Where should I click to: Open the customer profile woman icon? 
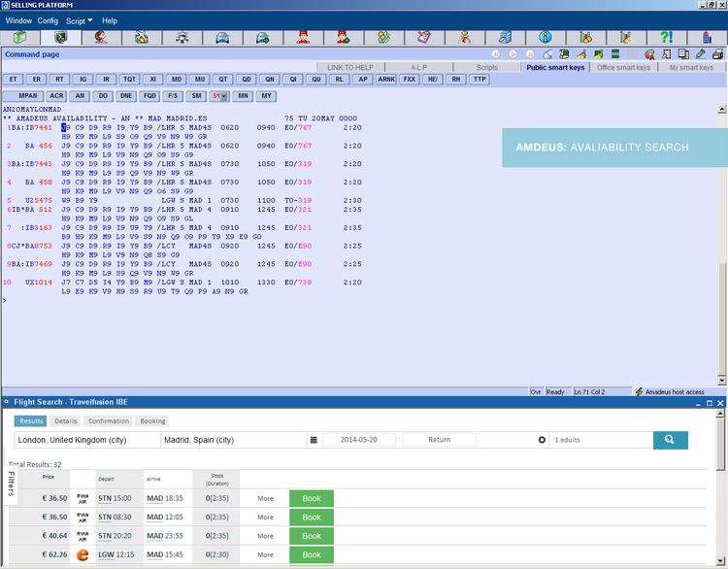point(101,37)
